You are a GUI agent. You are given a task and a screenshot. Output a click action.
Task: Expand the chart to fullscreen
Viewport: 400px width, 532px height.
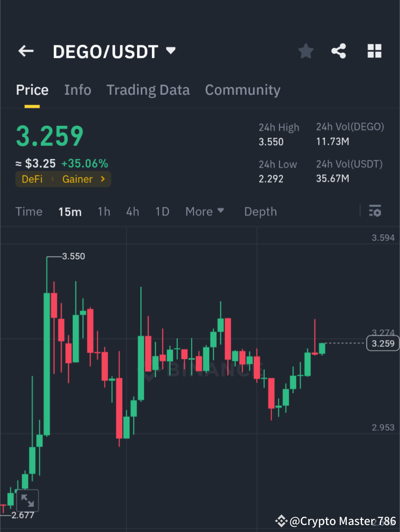(x=28, y=501)
